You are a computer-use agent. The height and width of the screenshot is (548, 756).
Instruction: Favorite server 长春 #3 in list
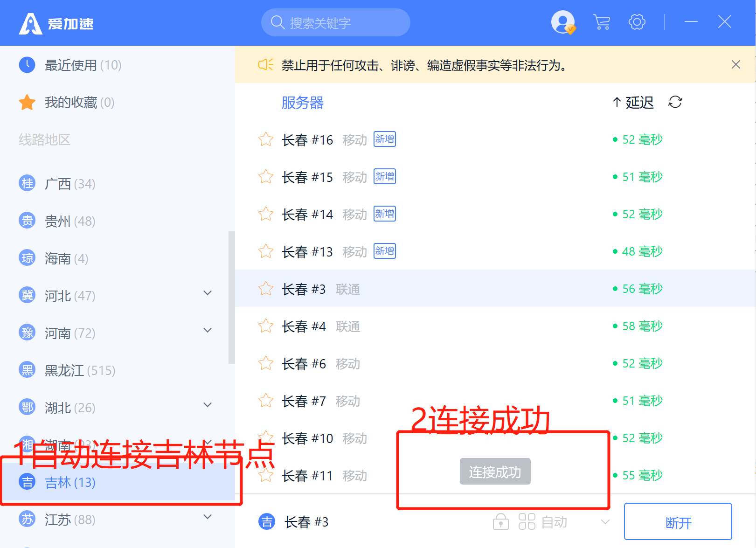pyautogui.click(x=266, y=289)
